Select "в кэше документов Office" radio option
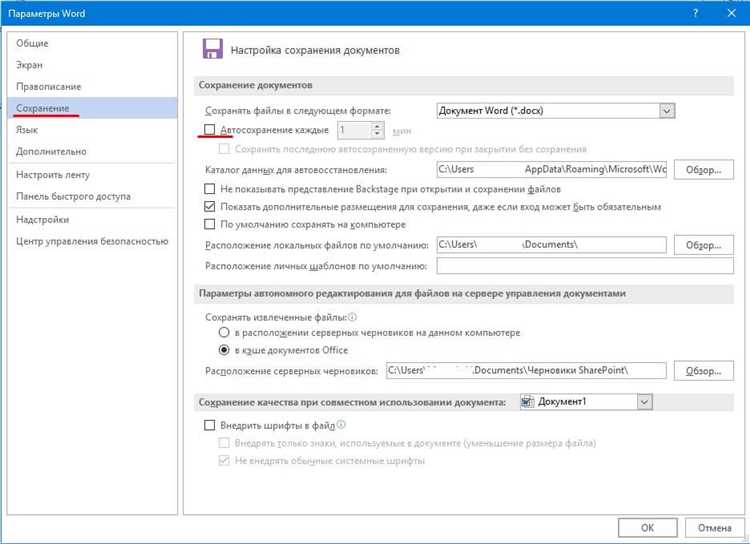 pos(225,351)
